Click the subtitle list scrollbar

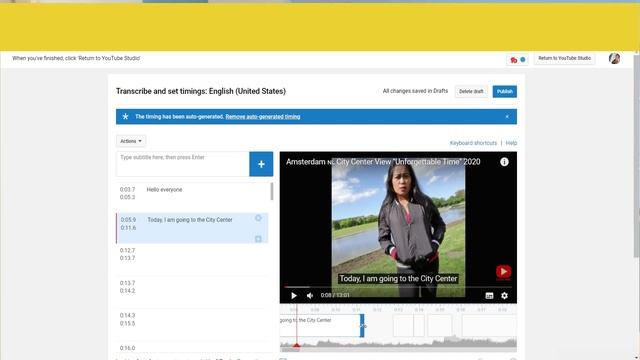click(272, 191)
